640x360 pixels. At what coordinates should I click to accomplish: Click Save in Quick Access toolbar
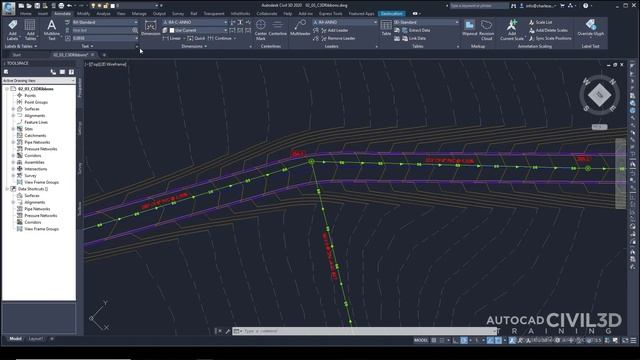click(x=37, y=6)
